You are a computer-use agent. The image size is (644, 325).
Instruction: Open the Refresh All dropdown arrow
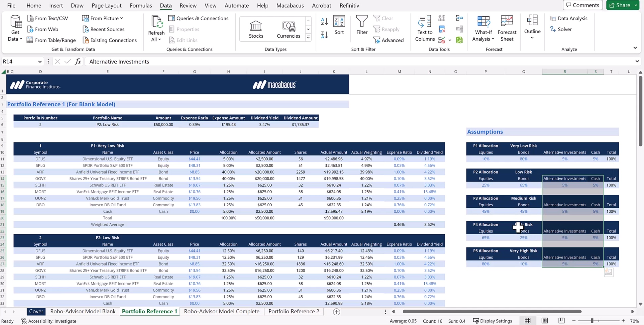[x=159, y=39]
